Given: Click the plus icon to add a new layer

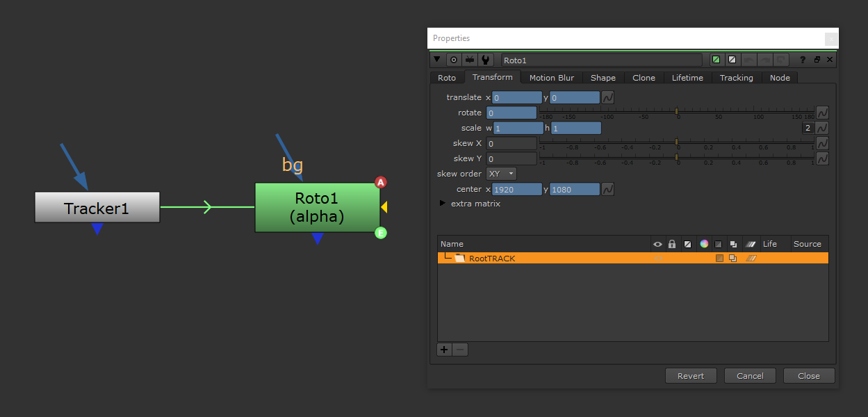Looking at the screenshot, I should [444, 349].
